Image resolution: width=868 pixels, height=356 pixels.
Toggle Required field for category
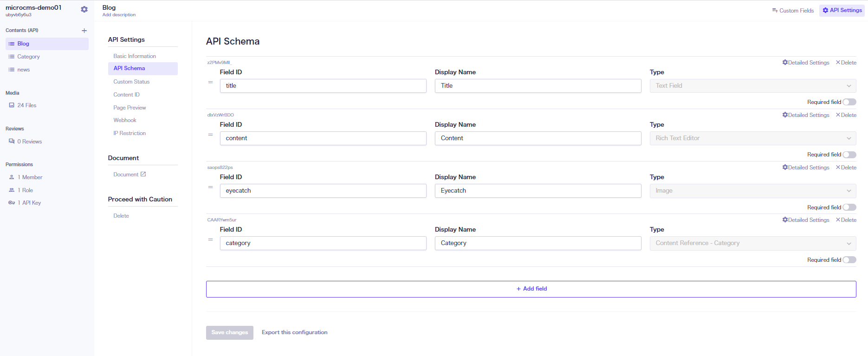pyautogui.click(x=849, y=260)
